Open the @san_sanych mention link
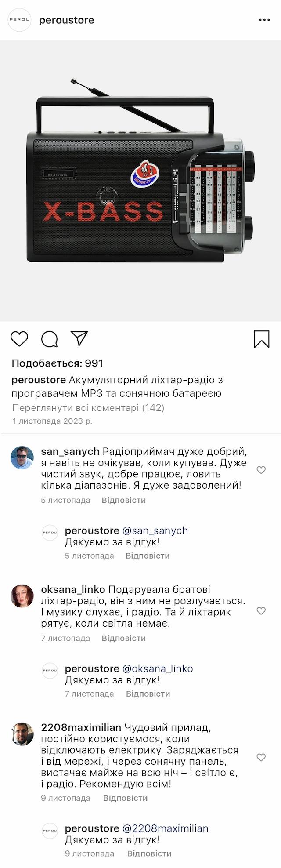This screenshot has width=281, height=868. [x=155, y=530]
